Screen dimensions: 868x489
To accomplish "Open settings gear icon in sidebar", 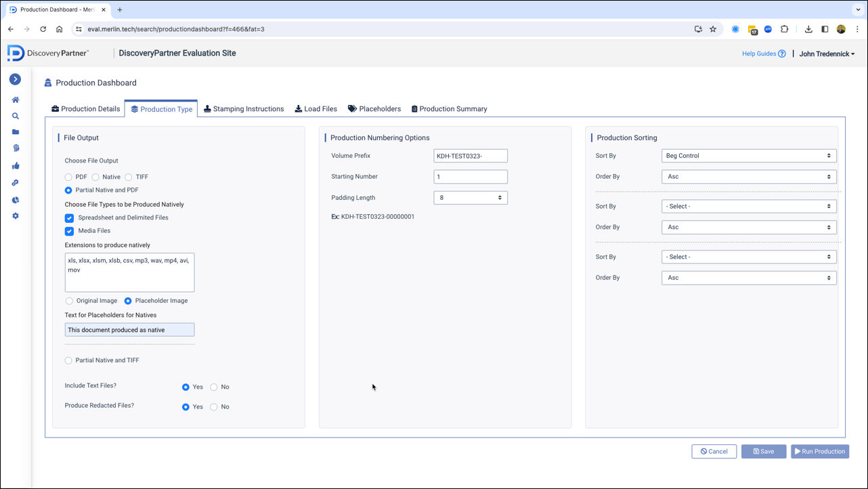I will point(16,216).
